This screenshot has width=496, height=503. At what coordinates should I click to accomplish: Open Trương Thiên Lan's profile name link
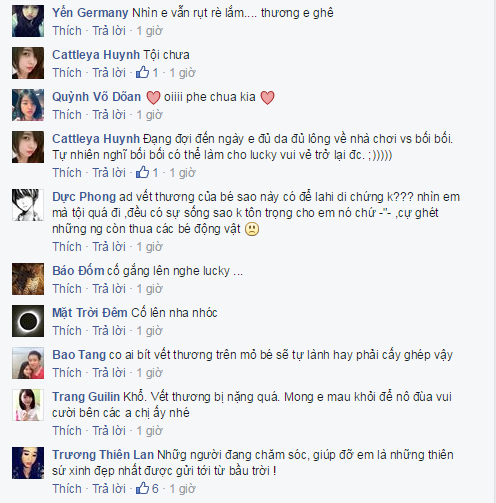click(103, 455)
